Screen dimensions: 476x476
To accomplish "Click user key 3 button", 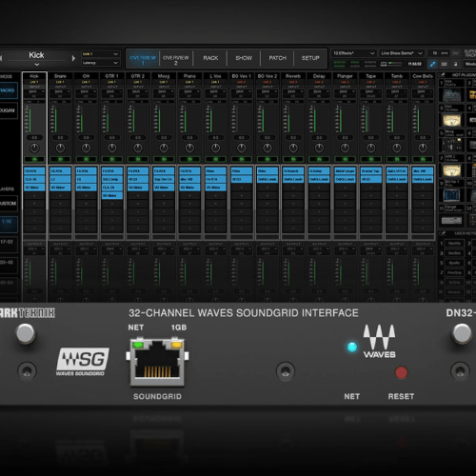I will click(x=454, y=253).
